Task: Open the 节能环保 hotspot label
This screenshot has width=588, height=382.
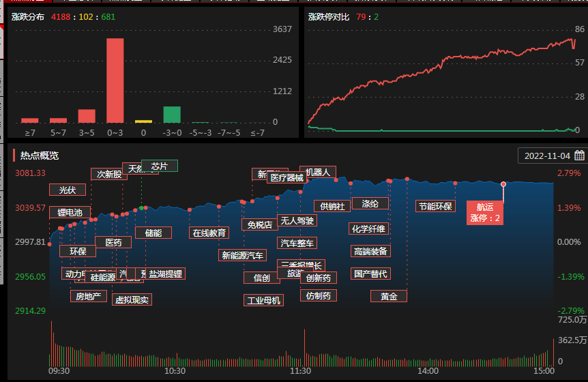Action: point(435,206)
